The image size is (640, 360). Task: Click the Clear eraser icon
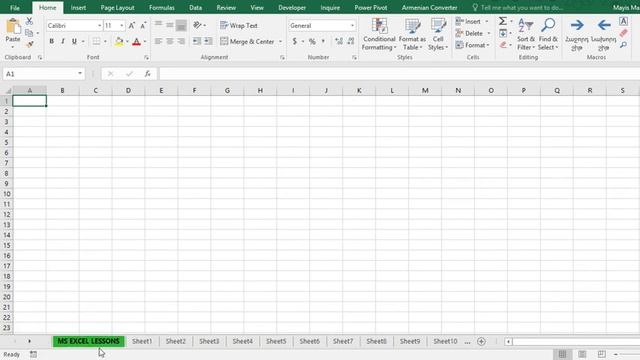503,45
